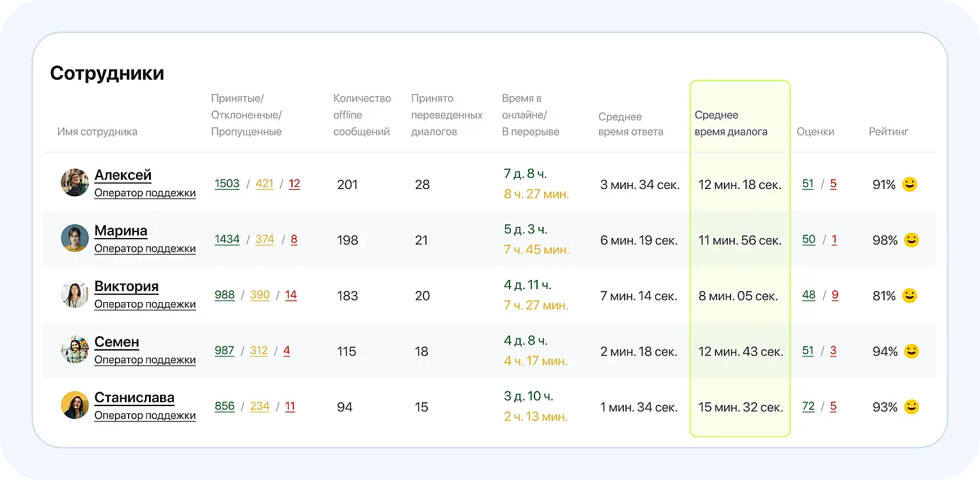
Task: Sort by Рейтинг column header
Action: (x=888, y=131)
